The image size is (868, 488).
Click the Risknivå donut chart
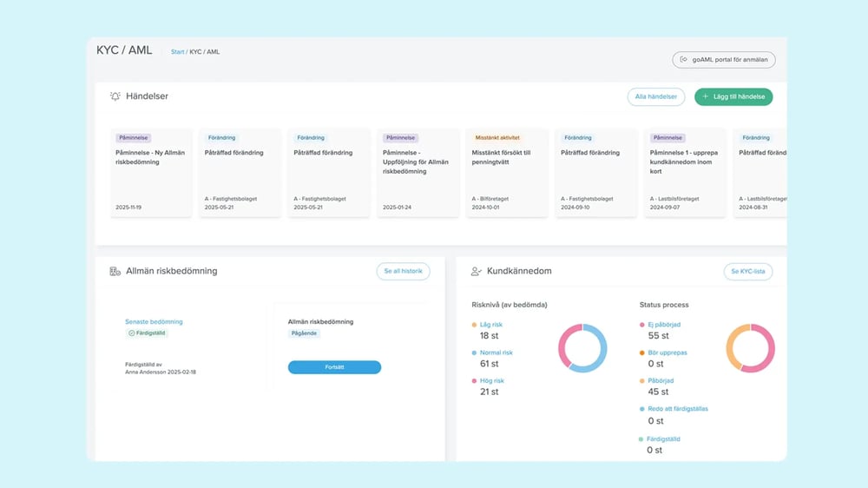point(582,348)
